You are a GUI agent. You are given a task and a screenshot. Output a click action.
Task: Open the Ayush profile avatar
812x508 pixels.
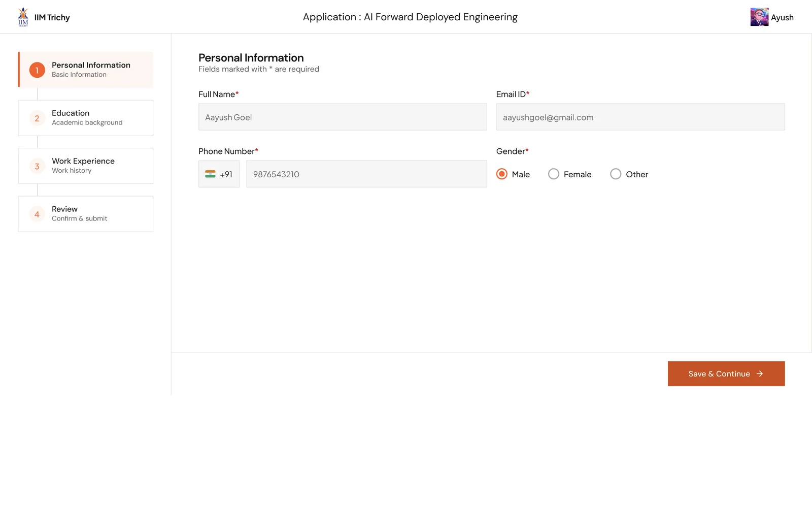pos(759,17)
